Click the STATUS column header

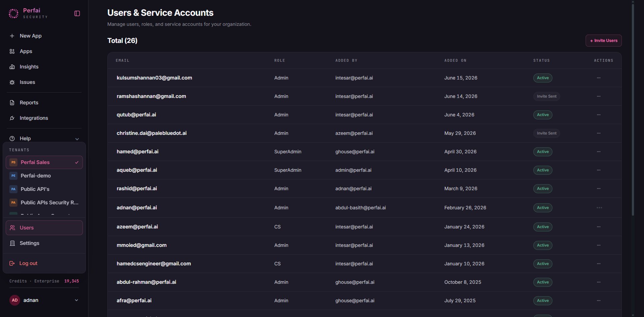(x=541, y=60)
